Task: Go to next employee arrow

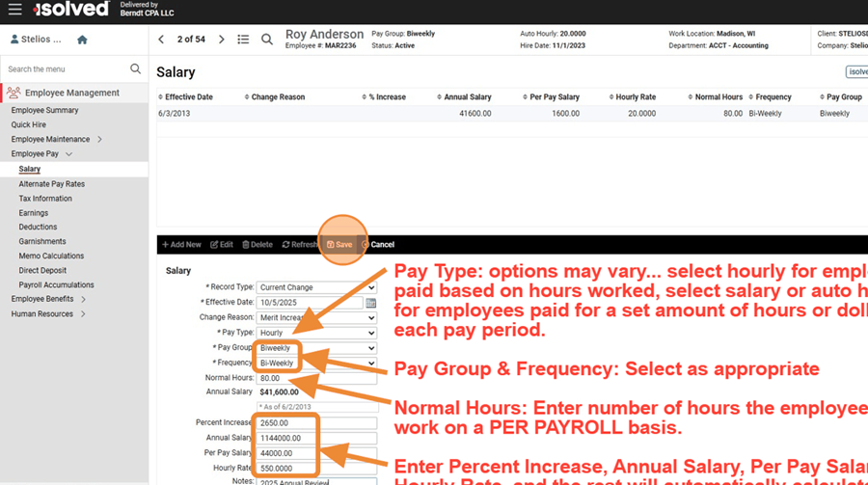Action: point(221,40)
